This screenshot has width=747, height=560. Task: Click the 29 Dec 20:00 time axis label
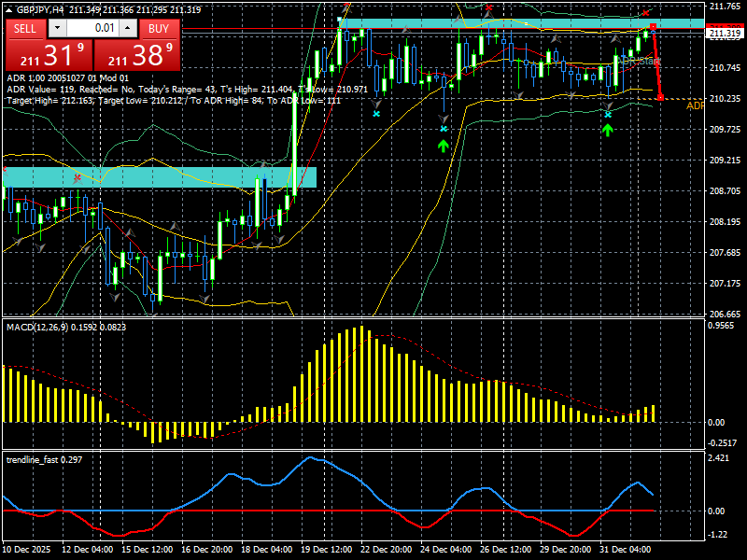[x=566, y=550]
